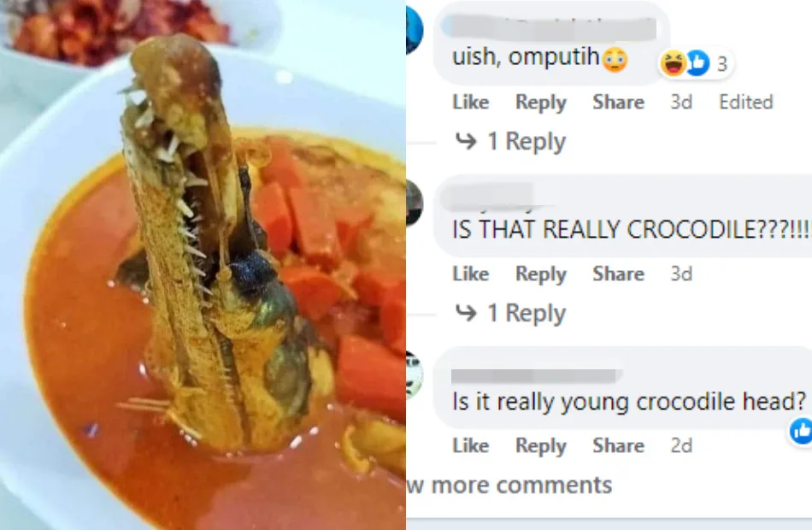Open avatar beside 'young crocodile head' comment
Screen dimensions: 812x530
point(415,374)
